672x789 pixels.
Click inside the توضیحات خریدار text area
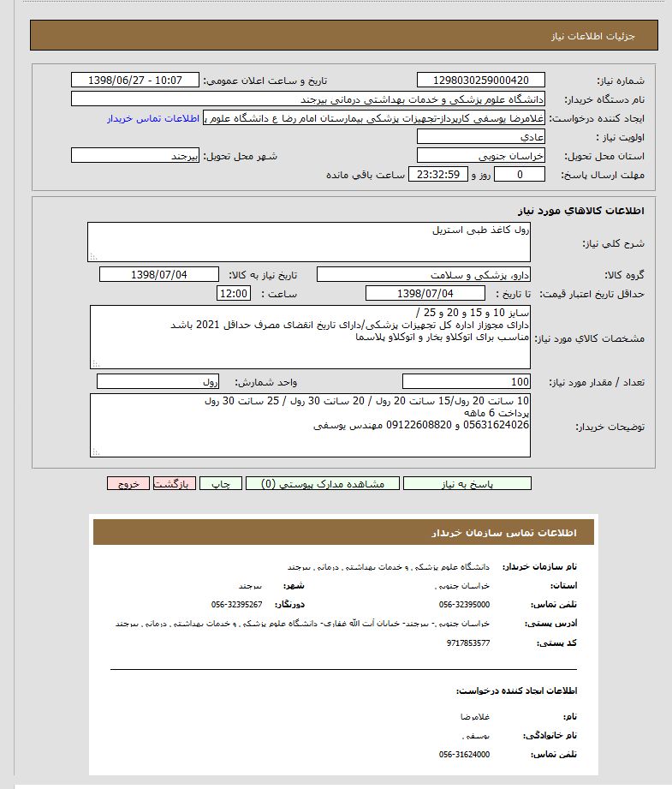point(309,425)
